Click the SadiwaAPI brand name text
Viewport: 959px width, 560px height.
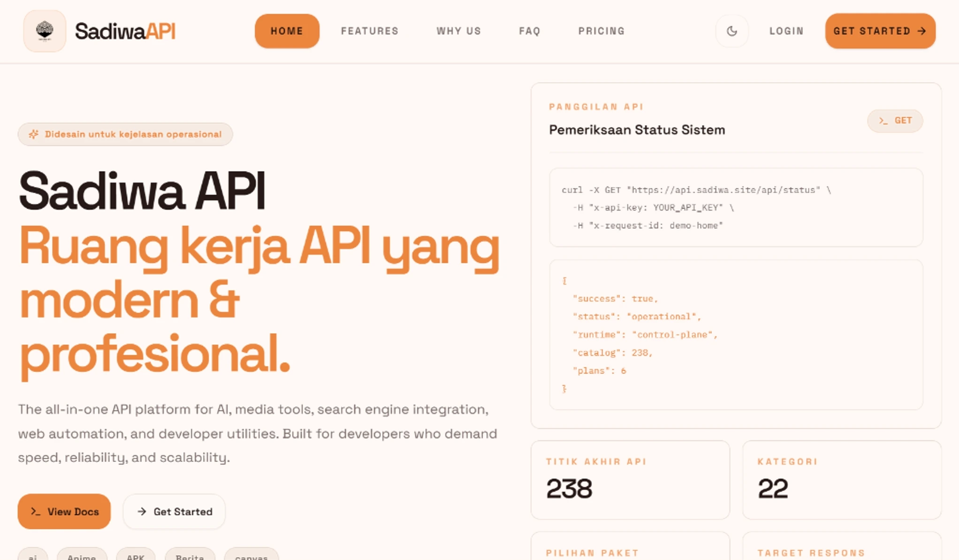125,31
